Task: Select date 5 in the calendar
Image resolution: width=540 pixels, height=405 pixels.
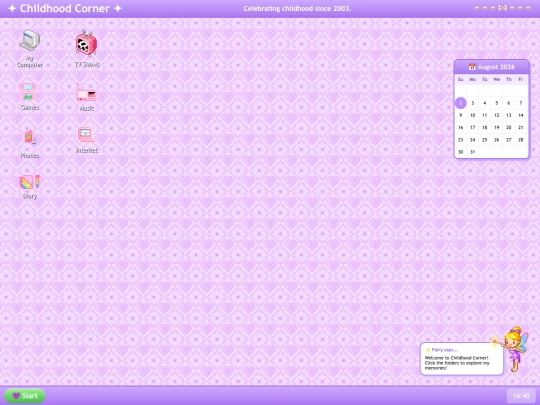Action: coord(497,103)
